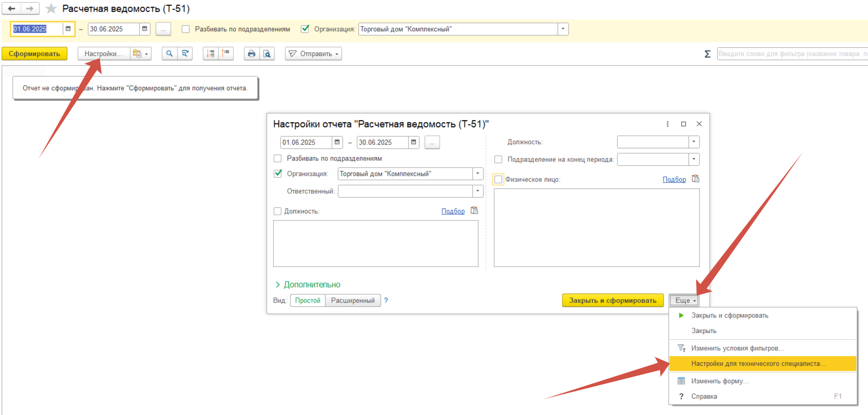This screenshot has width=868, height=415.
Task: Open print preview from the toolbar
Action: coord(267,54)
